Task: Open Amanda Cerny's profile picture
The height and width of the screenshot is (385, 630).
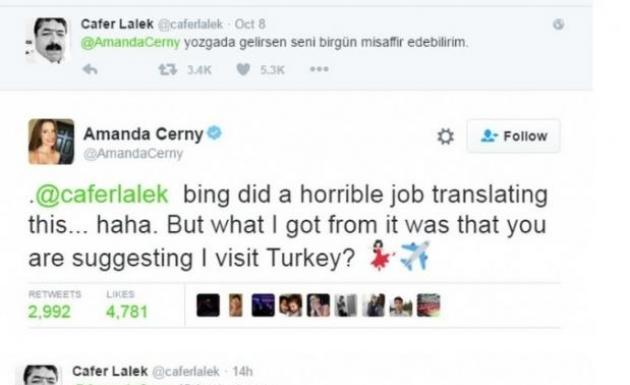Action: [51, 141]
